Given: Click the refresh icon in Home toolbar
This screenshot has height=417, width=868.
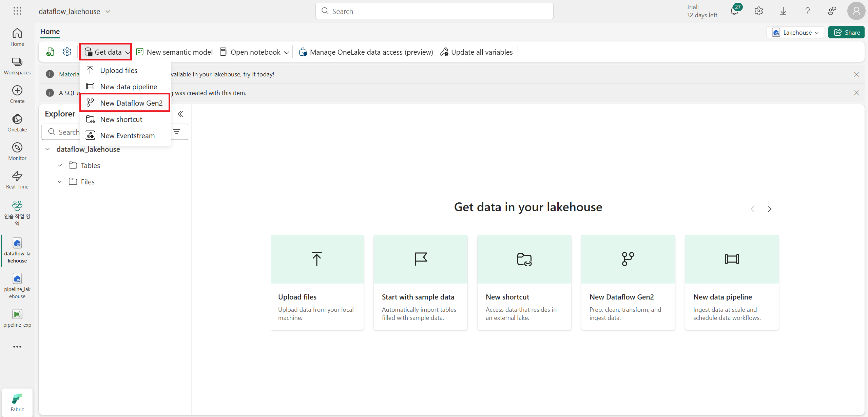Looking at the screenshot, I should point(50,52).
